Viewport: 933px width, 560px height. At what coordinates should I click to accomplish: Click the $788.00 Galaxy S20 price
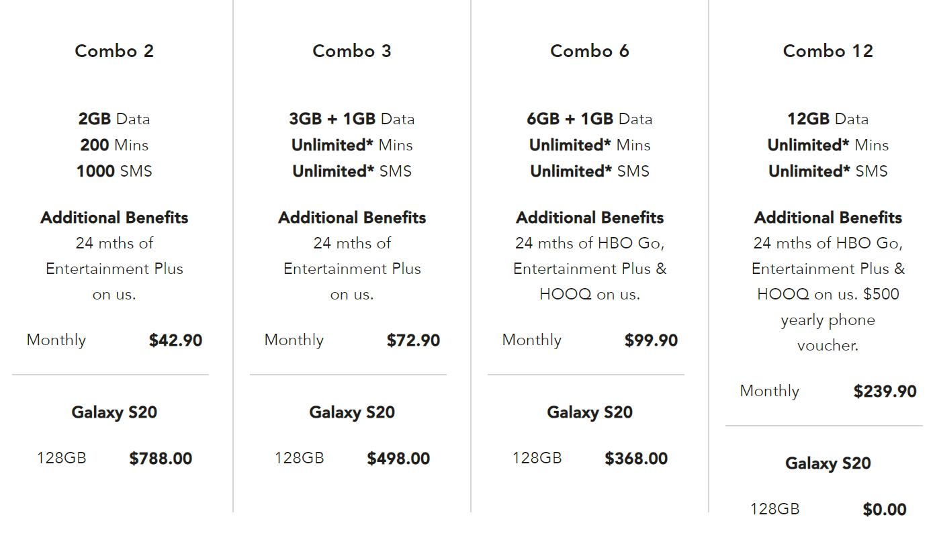161,459
